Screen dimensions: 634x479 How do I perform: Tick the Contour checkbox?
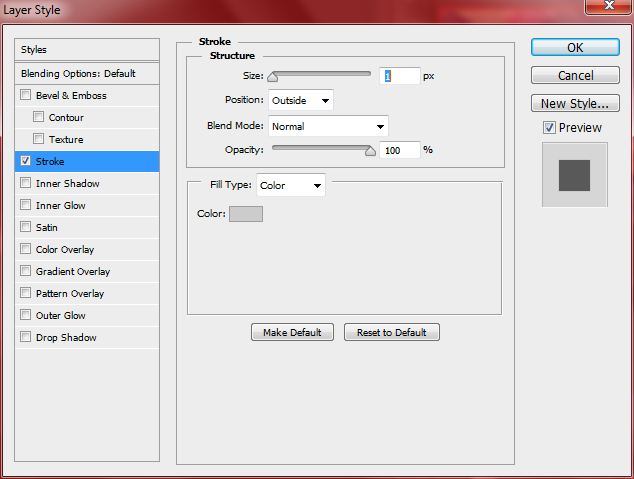pyautogui.click(x=38, y=117)
